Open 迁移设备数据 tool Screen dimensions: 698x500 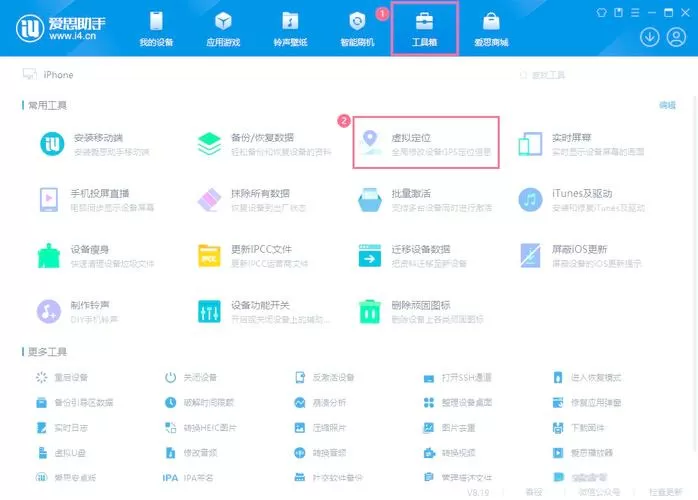click(x=412, y=256)
